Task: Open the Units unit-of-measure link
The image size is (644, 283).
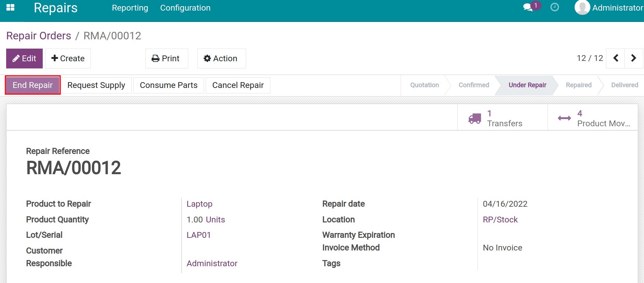Action: [215, 220]
